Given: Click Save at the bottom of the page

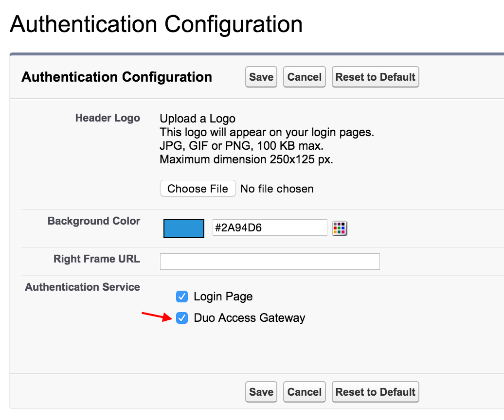Looking at the screenshot, I should (x=261, y=392).
